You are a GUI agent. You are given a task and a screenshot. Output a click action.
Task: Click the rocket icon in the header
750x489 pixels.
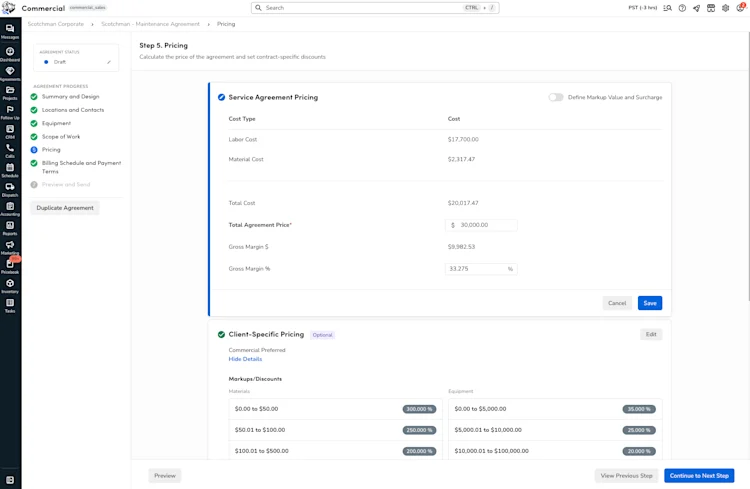696,8
